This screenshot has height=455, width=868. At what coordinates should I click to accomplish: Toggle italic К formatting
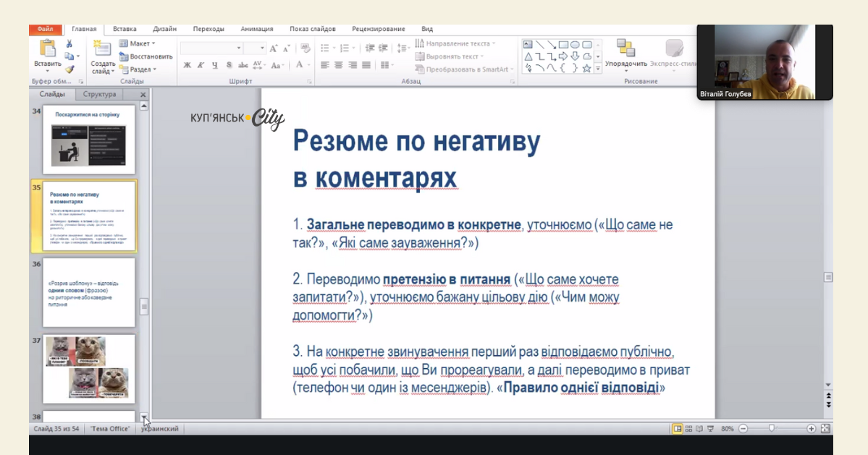click(201, 65)
